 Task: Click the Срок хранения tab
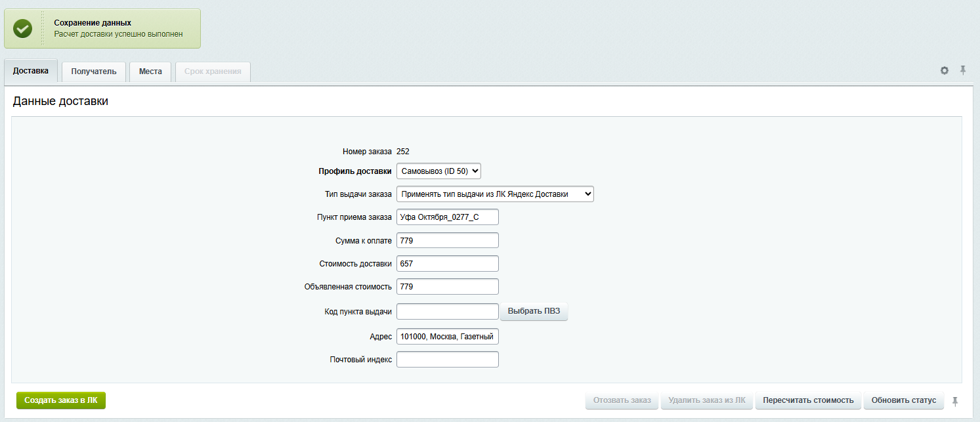[213, 72]
